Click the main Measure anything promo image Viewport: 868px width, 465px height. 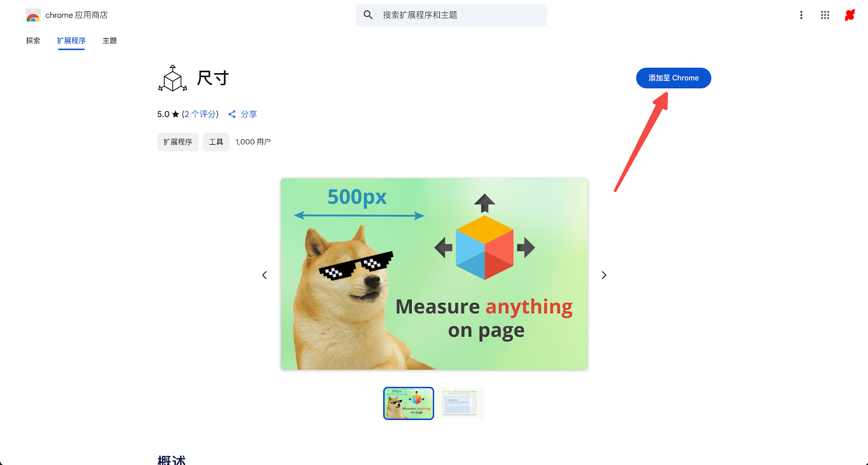pos(434,274)
